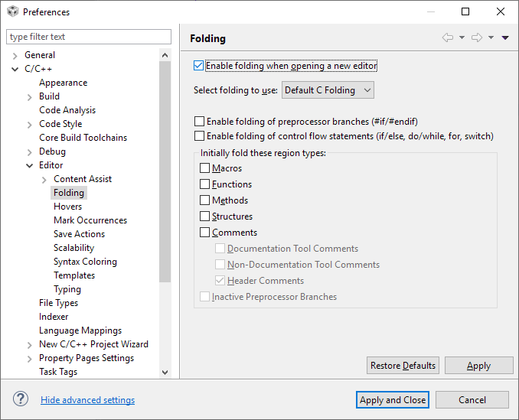Click Apply and Close
519x420 pixels.
(393, 400)
